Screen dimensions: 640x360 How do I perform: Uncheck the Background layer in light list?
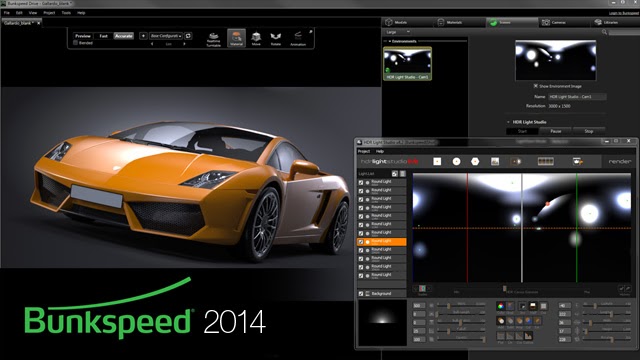click(361, 293)
